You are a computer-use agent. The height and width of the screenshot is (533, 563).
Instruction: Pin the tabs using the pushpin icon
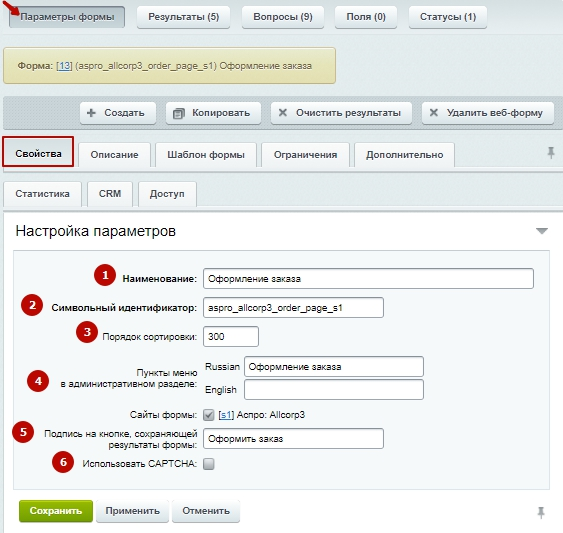pos(551,153)
